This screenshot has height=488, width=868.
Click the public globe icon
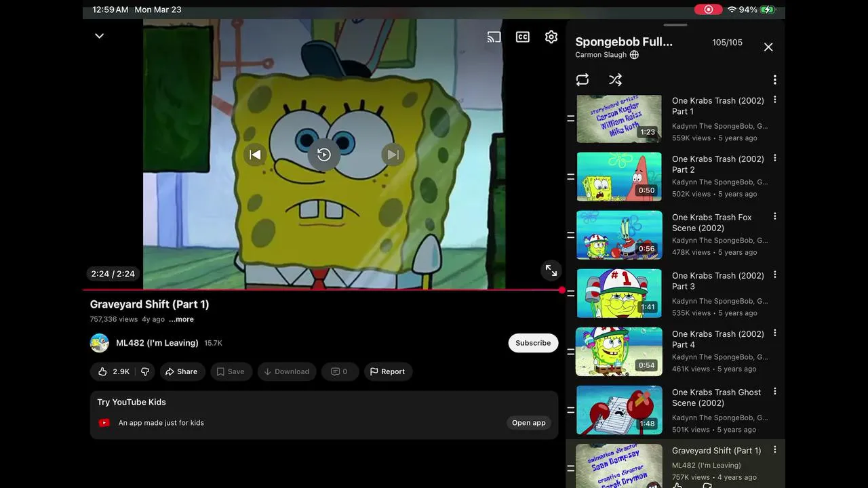coord(634,55)
